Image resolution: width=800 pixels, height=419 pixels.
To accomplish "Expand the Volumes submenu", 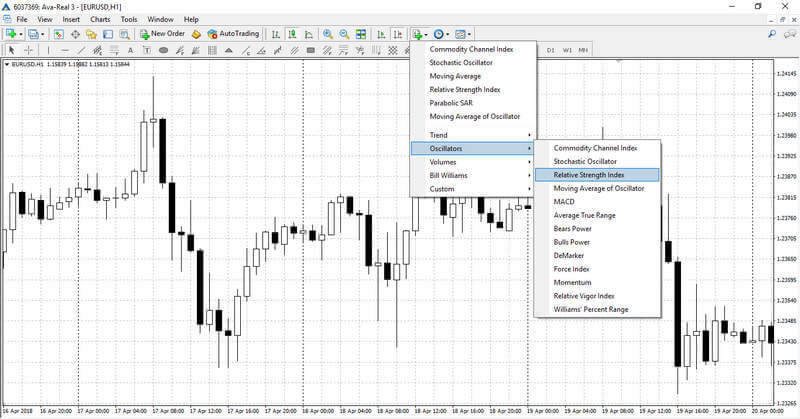I will pyautogui.click(x=473, y=162).
